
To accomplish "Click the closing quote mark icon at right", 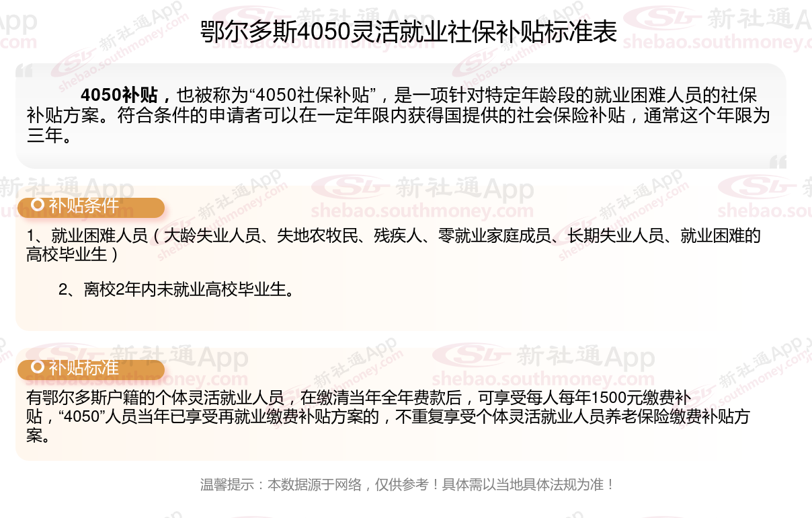I will coord(778,161).
